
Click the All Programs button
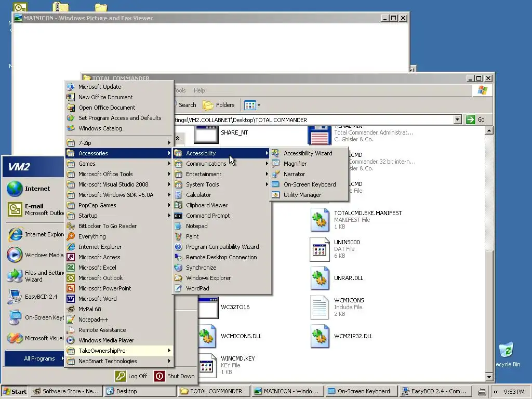(34, 358)
